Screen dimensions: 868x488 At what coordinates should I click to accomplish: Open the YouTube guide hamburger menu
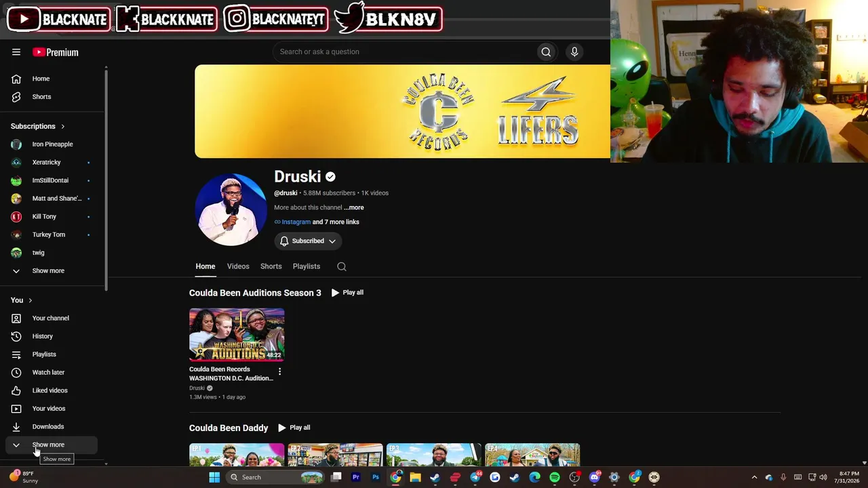pyautogui.click(x=16, y=52)
